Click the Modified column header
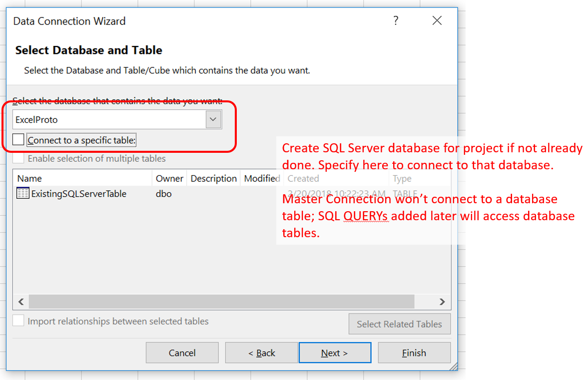The width and height of the screenshot is (588, 380). coord(261,178)
